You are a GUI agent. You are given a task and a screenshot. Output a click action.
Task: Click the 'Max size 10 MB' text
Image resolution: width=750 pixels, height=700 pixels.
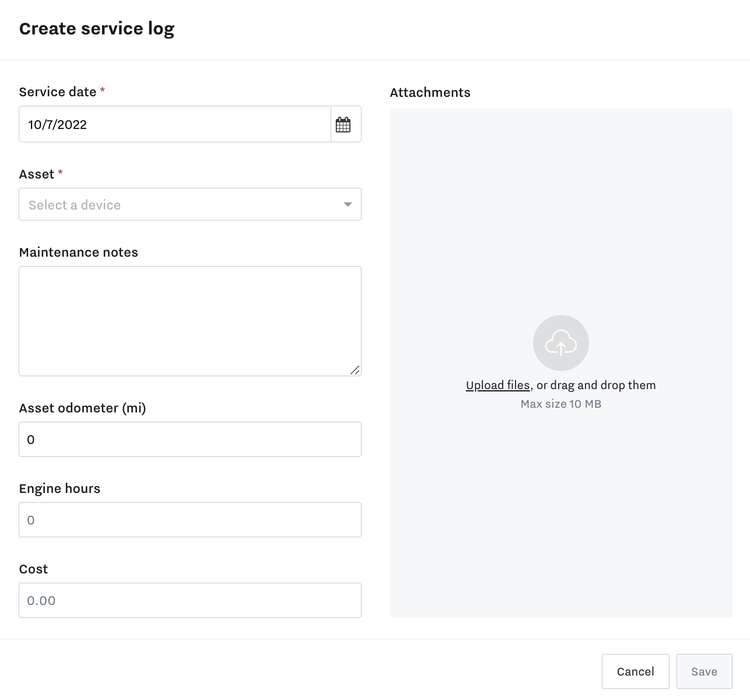point(560,404)
